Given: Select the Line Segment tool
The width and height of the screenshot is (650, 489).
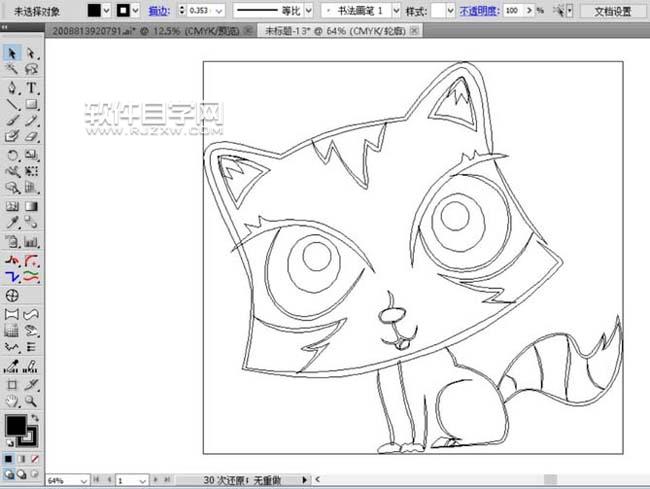Looking at the screenshot, I should [x=12, y=104].
